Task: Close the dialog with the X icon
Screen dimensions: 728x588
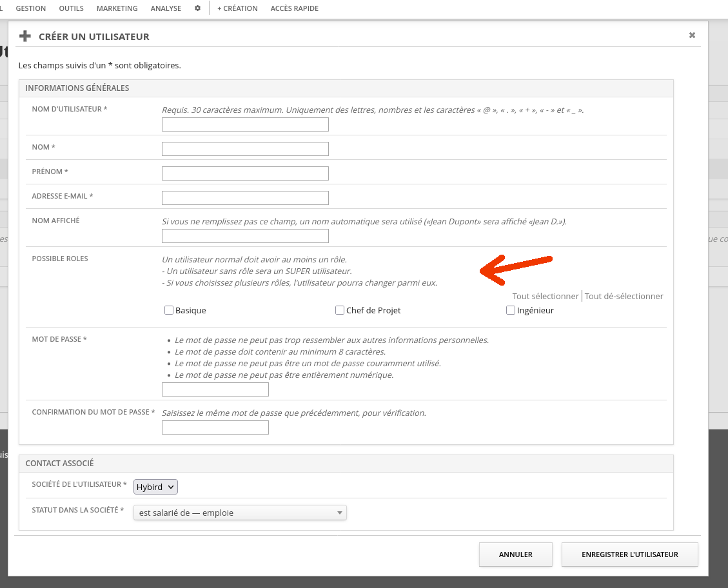Action: tap(692, 35)
